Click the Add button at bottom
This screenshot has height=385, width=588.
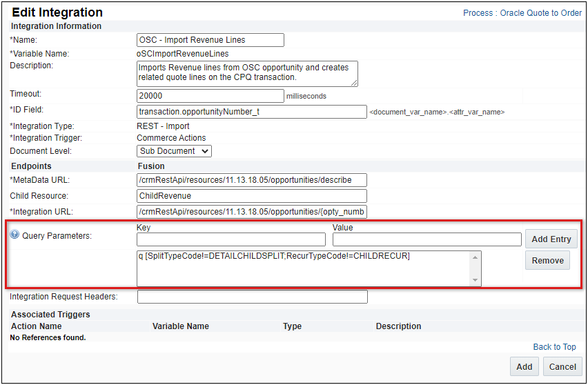(524, 366)
